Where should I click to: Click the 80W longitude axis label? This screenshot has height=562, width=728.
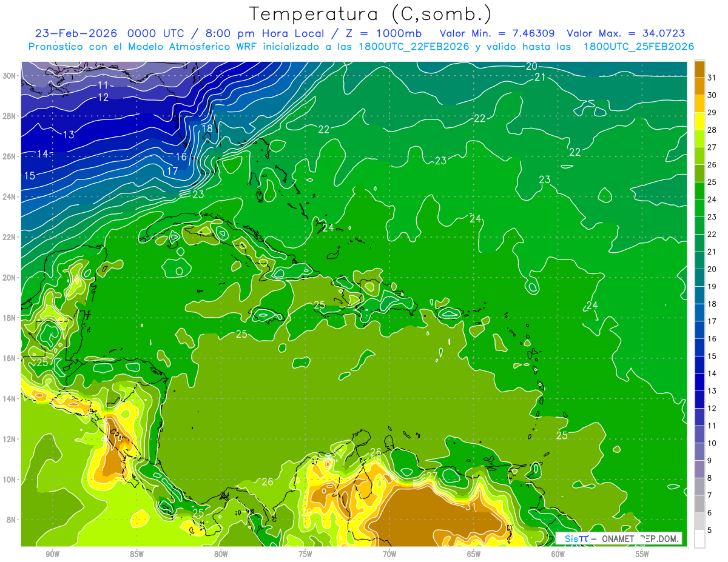221,554
